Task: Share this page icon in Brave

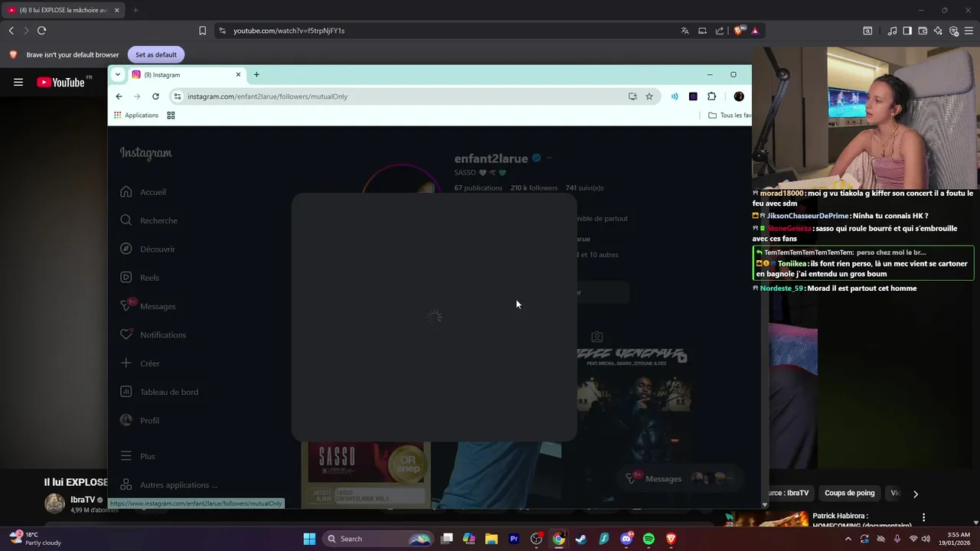Action: (719, 31)
